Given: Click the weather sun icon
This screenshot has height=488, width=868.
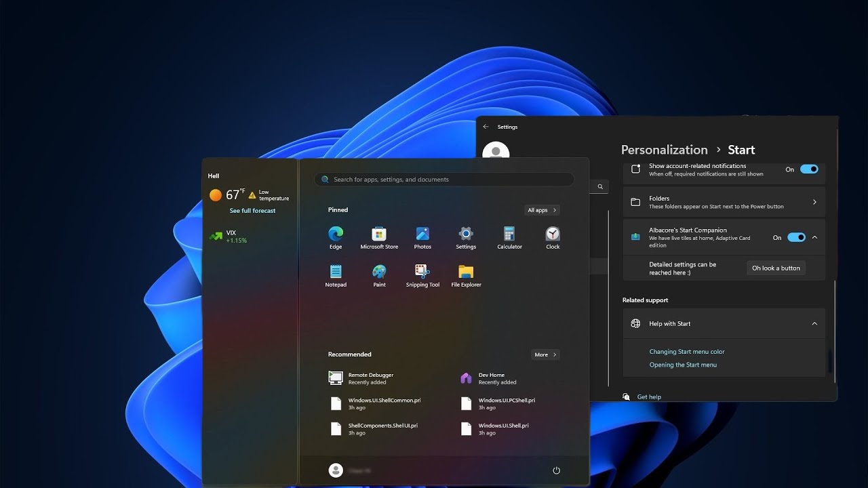Looking at the screenshot, I should (216, 195).
